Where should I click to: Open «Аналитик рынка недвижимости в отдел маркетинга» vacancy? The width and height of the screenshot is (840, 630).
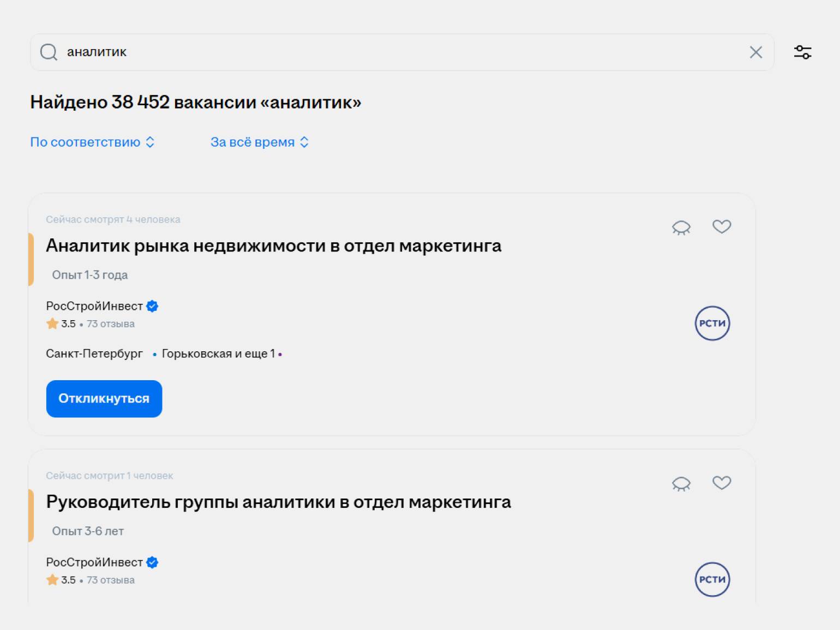click(x=273, y=246)
